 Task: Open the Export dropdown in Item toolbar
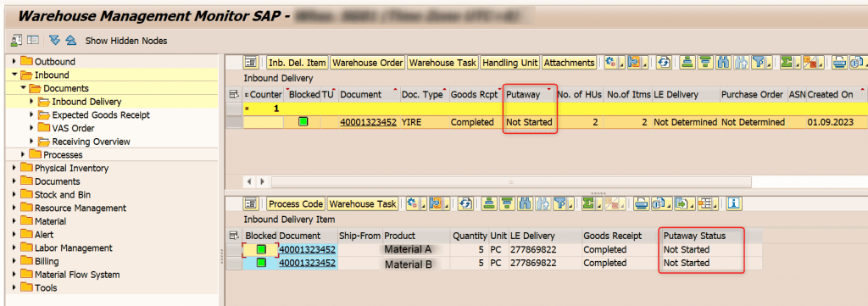coord(684,203)
